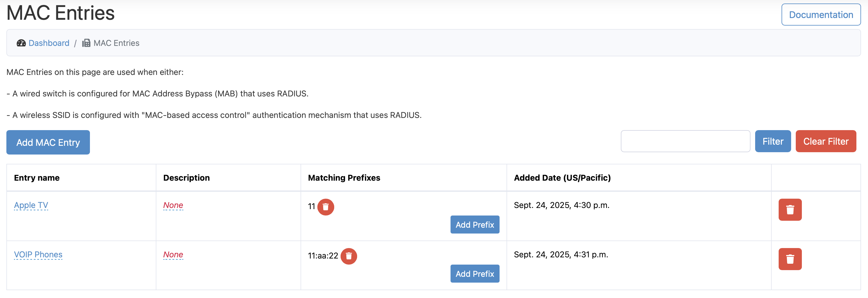Screen dimensions: 868x298
Task: Delete the prefix 11:aa:22 from VOIP Phones
Action: click(349, 256)
